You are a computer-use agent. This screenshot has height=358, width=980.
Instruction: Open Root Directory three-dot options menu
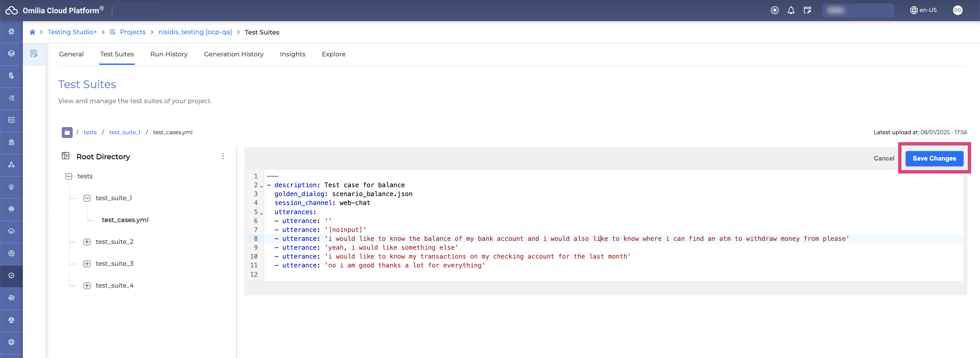pos(223,156)
